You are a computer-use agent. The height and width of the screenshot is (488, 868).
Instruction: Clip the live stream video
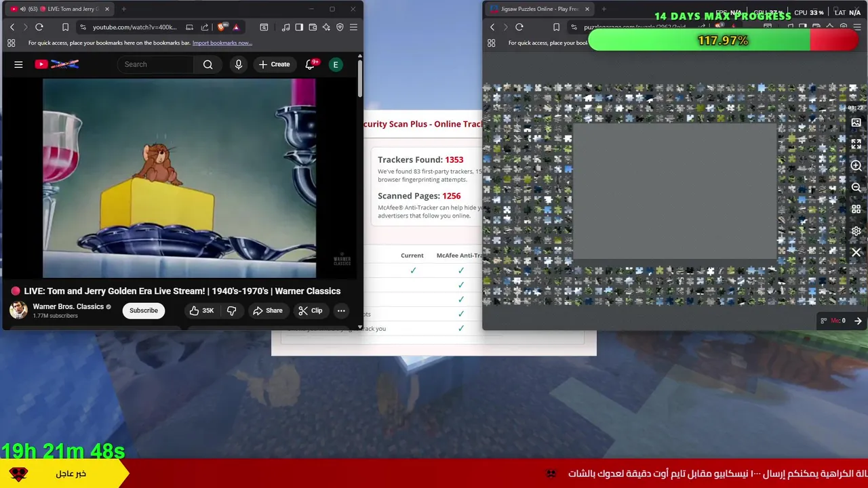pyautogui.click(x=310, y=310)
